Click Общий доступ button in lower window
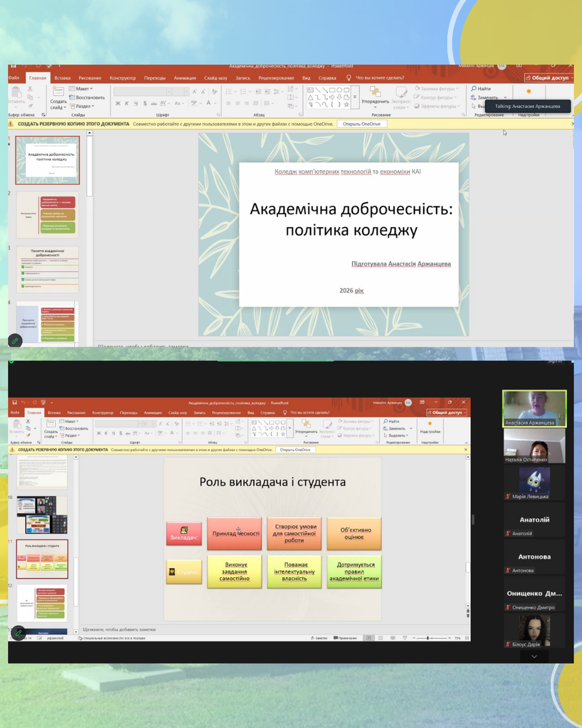The width and height of the screenshot is (582, 728). [447, 412]
